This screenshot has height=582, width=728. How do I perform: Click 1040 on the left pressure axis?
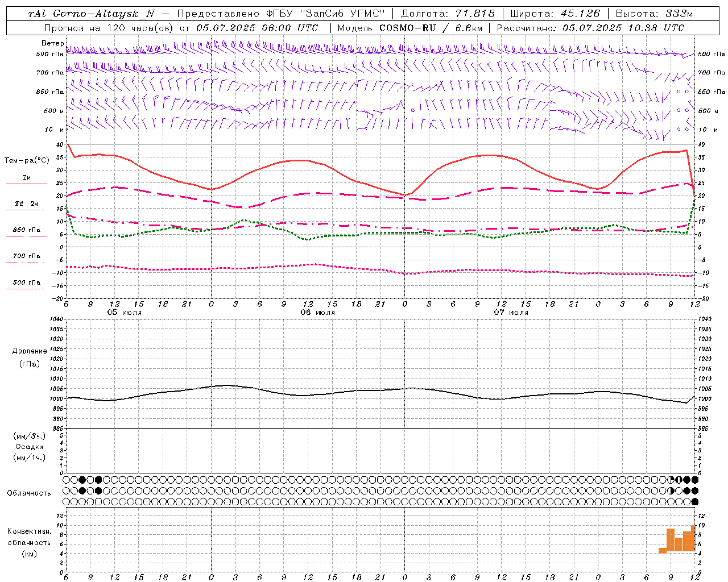[55, 319]
